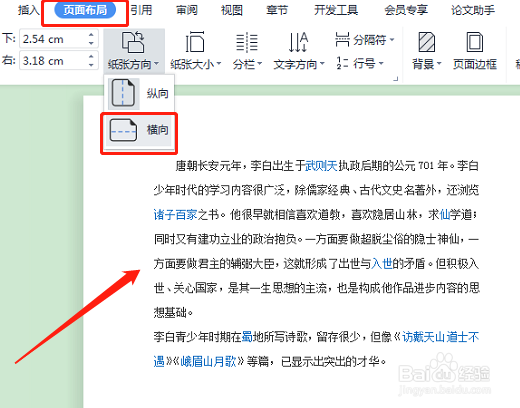Click the text 已显示出突出的才华。
This screenshot has height=408, width=520.
pos(334,361)
